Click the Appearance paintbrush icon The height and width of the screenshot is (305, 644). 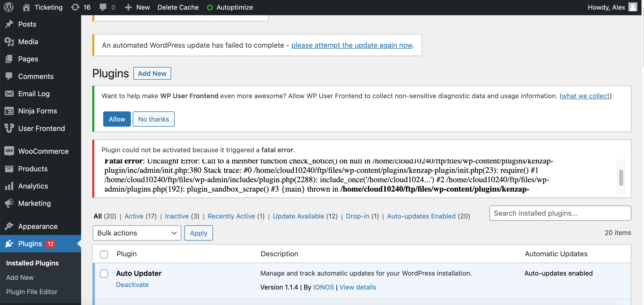pos(9,226)
